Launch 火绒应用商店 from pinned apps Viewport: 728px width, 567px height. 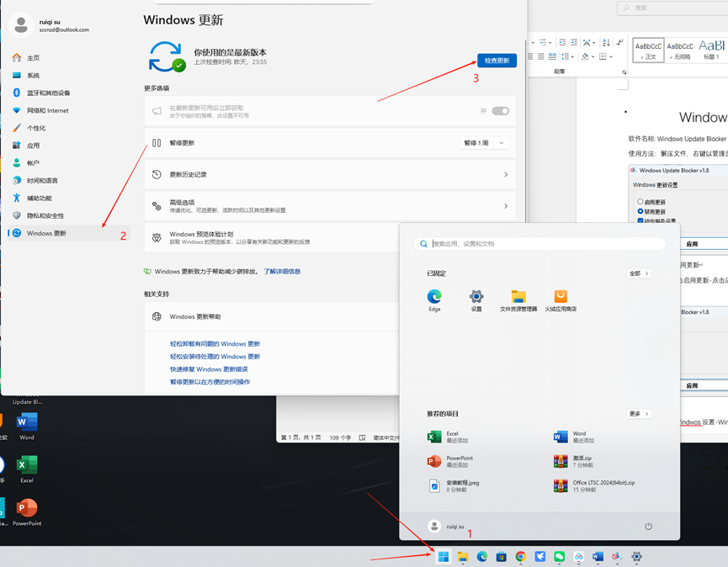tap(561, 297)
